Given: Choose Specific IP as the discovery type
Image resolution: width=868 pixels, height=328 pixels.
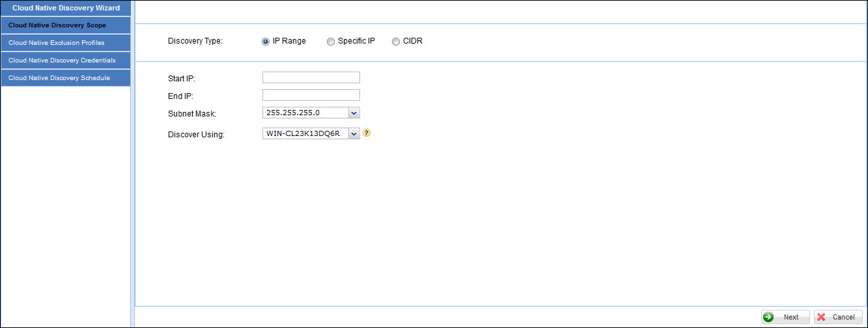Looking at the screenshot, I should [331, 42].
